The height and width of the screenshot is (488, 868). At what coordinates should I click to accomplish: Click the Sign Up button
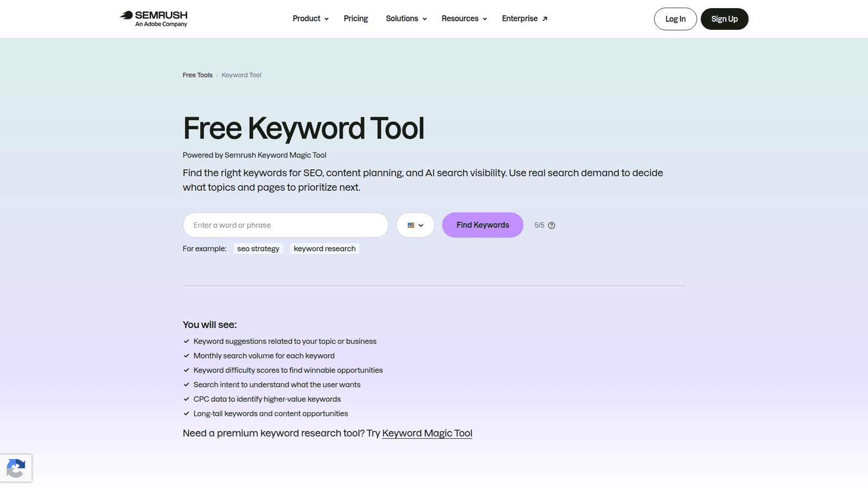coord(724,19)
